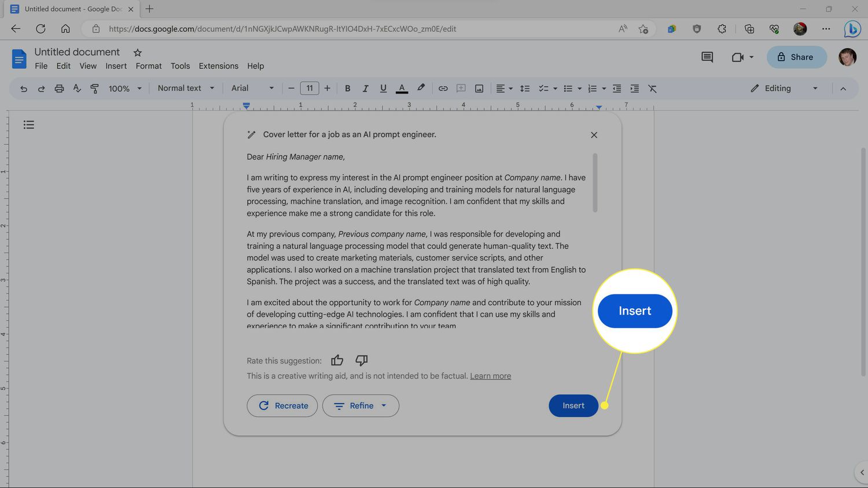This screenshot has width=868, height=488.
Task: Click the thumbs up rating icon
Action: click(337, 360)
